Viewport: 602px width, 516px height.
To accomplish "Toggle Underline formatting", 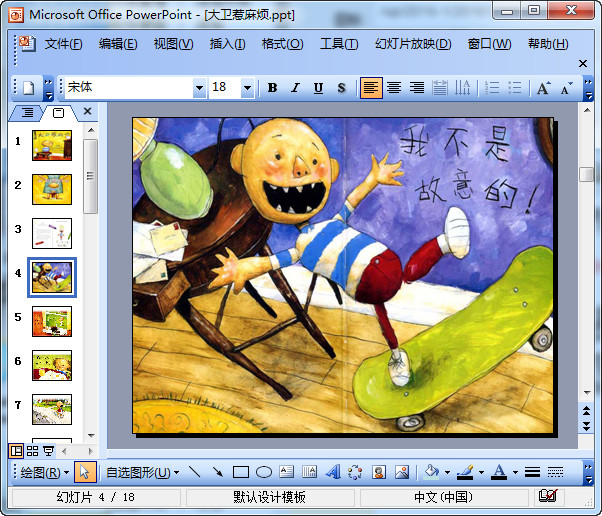I will 318,88.
